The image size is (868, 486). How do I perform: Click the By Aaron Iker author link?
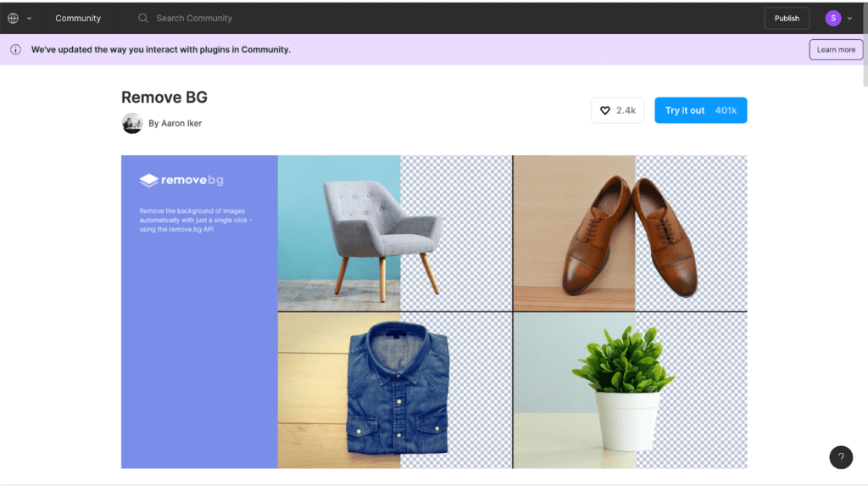(175, 123)
